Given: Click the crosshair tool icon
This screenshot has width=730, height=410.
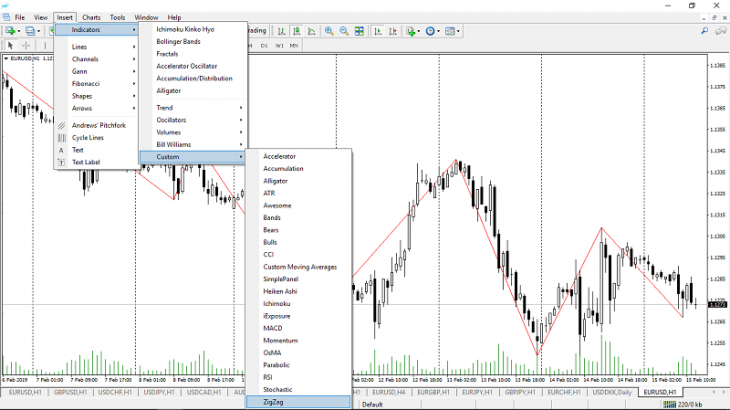Looking at the screenshot, I should (25, 45).
